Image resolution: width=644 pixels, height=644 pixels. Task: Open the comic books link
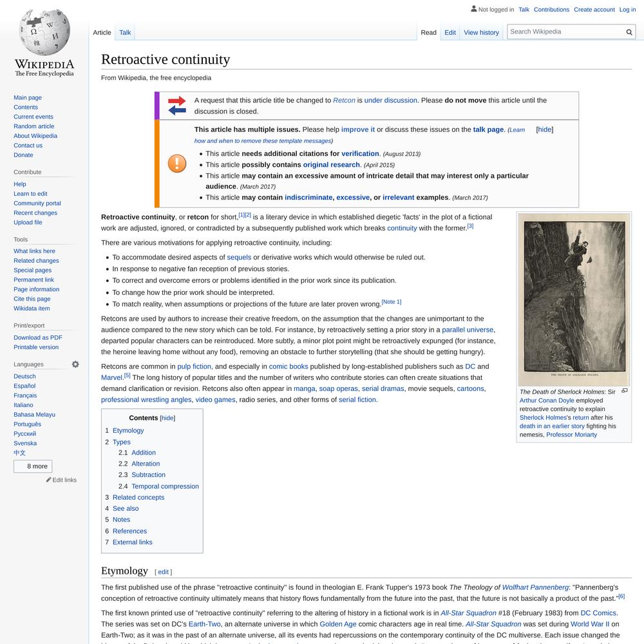click(289, 366)
